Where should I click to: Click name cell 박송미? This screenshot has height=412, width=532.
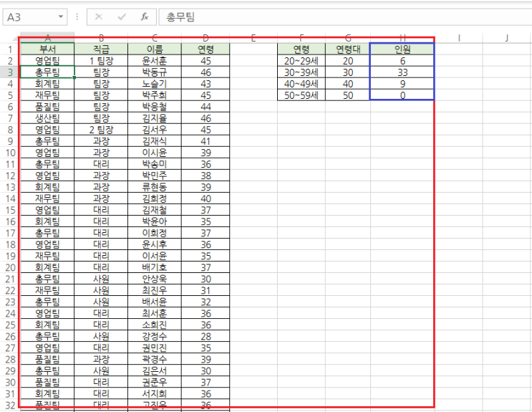[155, 164]
